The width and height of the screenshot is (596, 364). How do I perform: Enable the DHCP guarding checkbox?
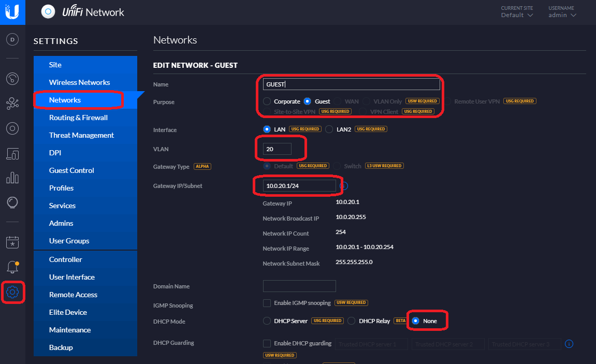[267, 343]
